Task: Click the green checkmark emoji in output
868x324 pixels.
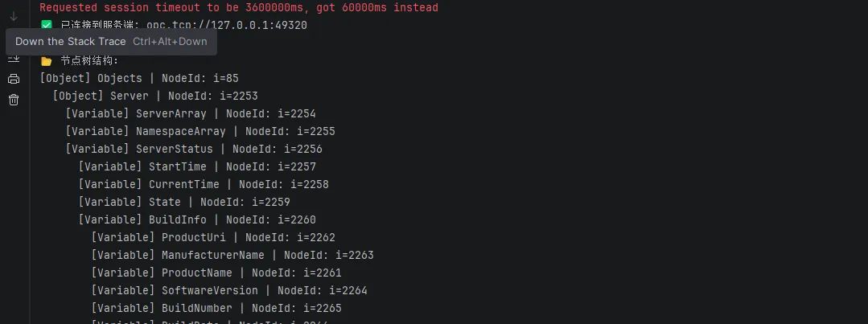Action: pos(47,26)
